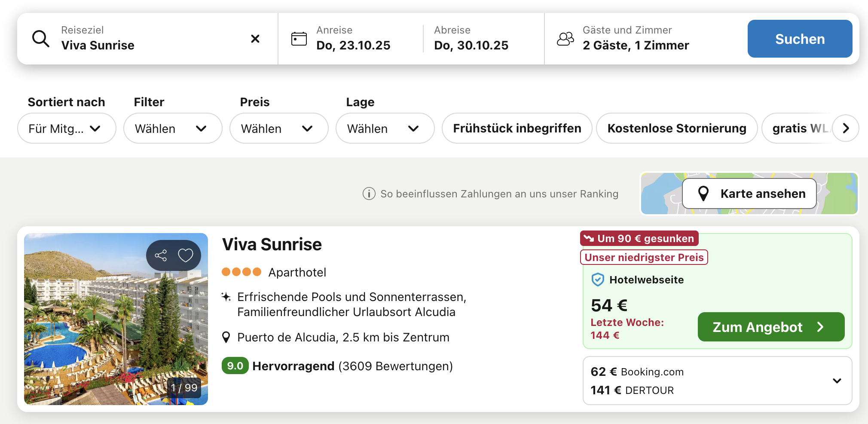This screenshot has height=424, width=868.
Task: Click the ranking info icon
Action: pyautogui.click(x=369, y=194)
